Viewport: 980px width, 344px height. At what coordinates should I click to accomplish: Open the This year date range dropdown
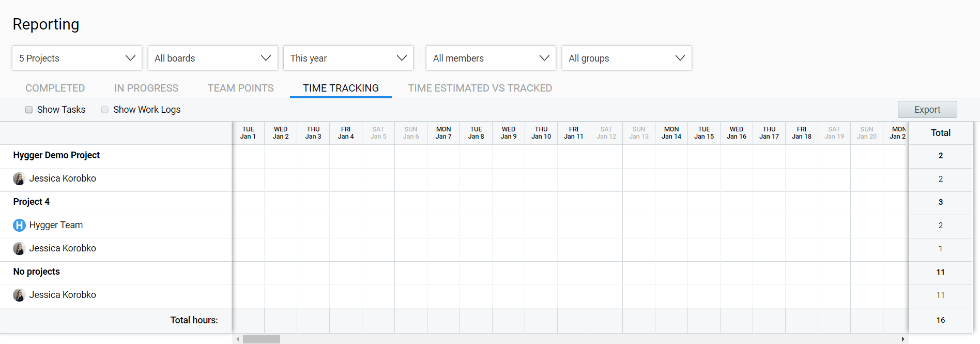(x=348, y=58)
